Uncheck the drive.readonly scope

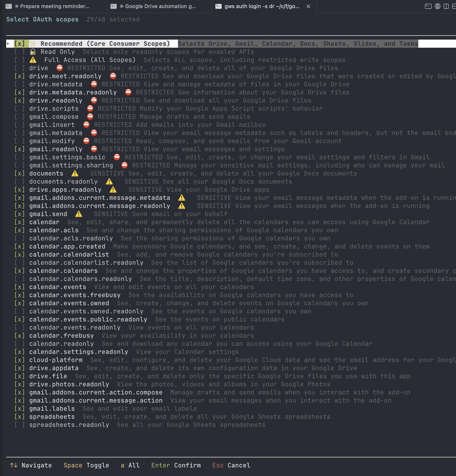20,100
